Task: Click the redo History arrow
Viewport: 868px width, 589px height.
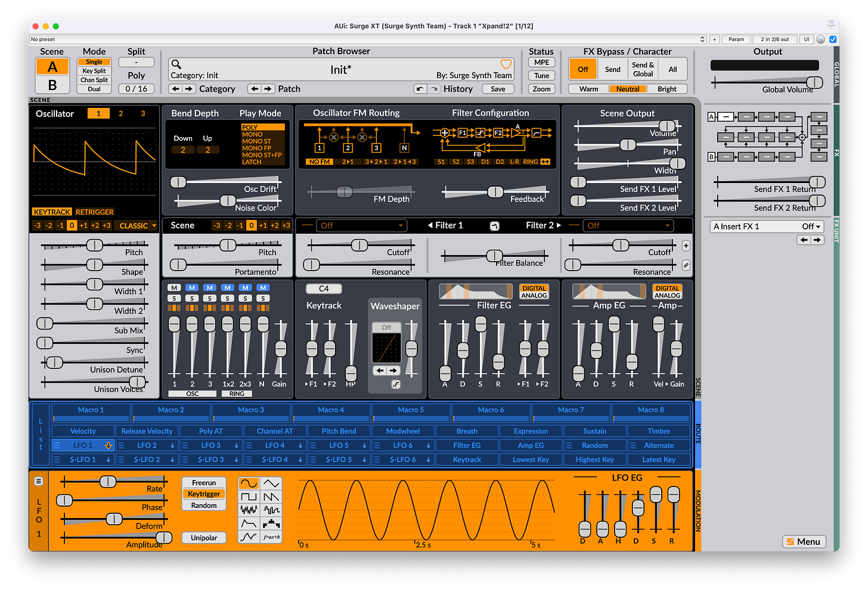Action: [433, 89]
